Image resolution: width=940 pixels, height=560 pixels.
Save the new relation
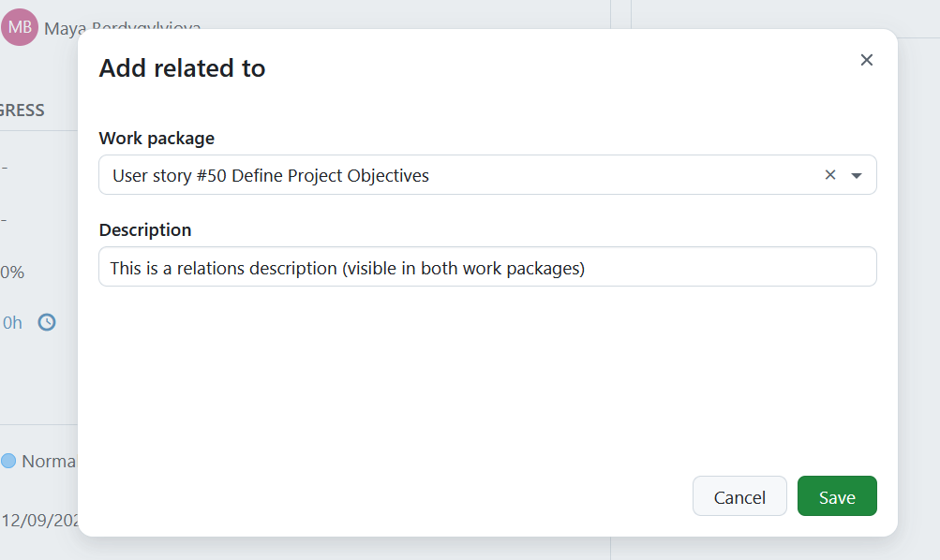pyautogui.click(x=836, y=496)
